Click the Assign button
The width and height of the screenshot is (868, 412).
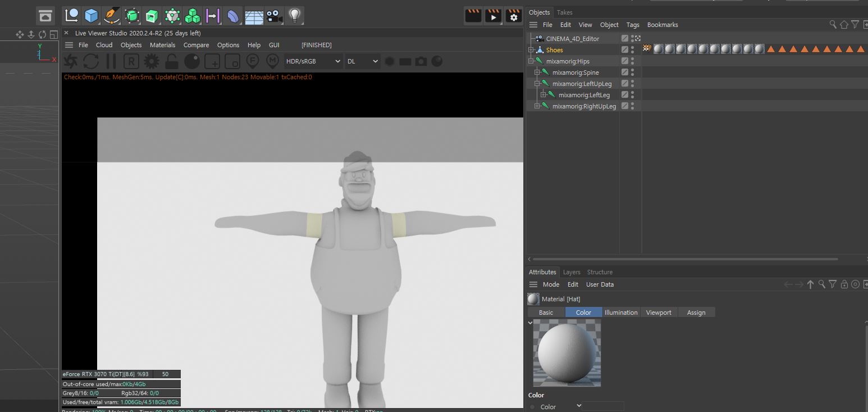tap(696, 313)
